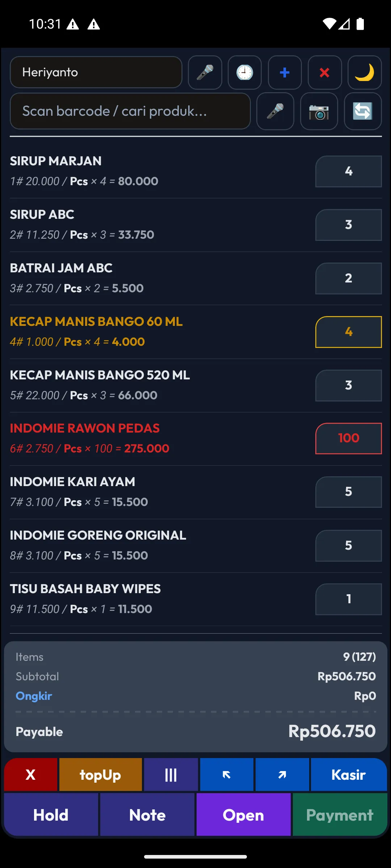
Task: Tap the blue plus icon
Action: click(x=285, y=72)
